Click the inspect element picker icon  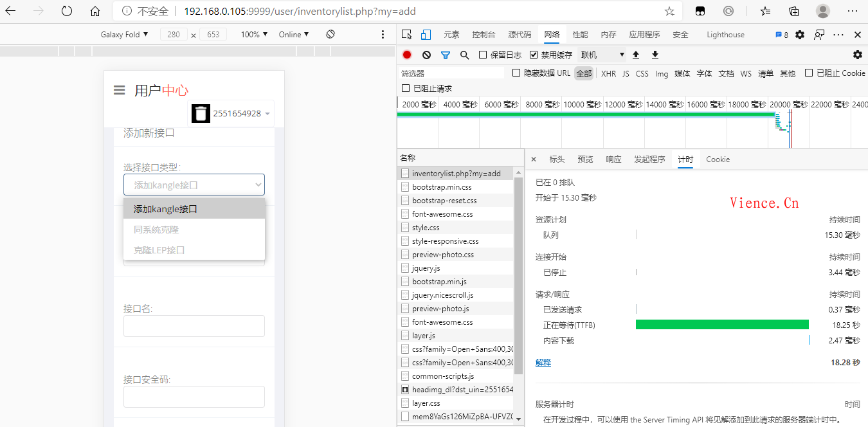[407, 35]
